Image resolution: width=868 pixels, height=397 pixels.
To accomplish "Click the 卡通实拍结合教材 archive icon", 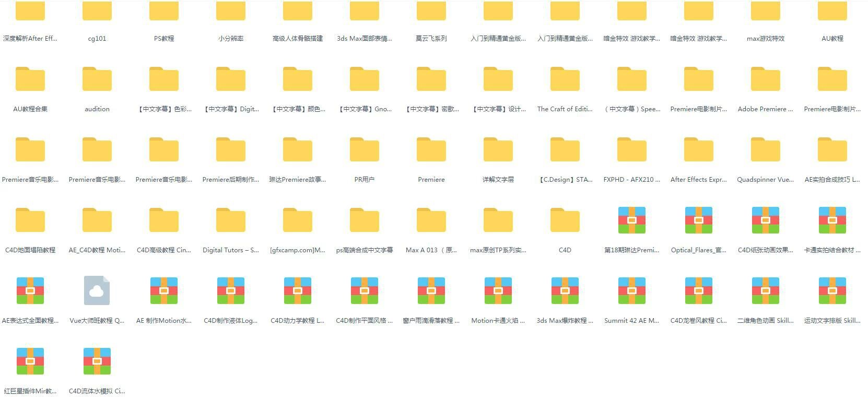I will [x=832, y=220].
